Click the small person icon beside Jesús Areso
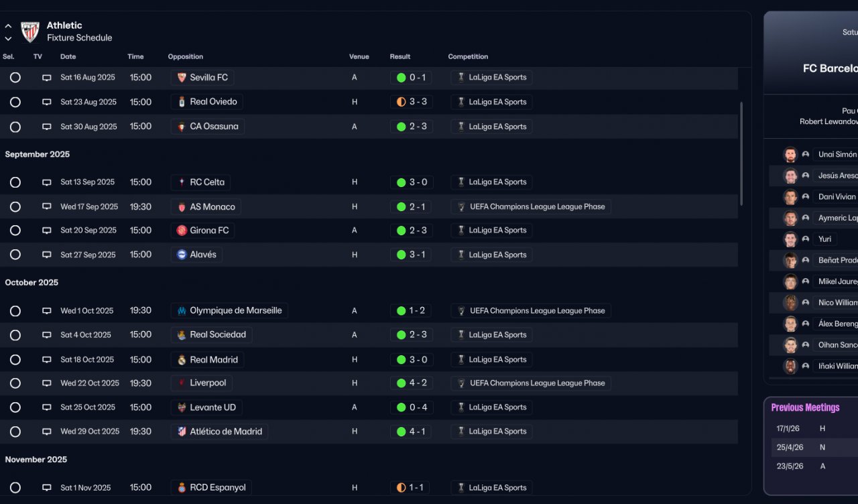The width and height of the screenshot is (858, 504). 806,176
